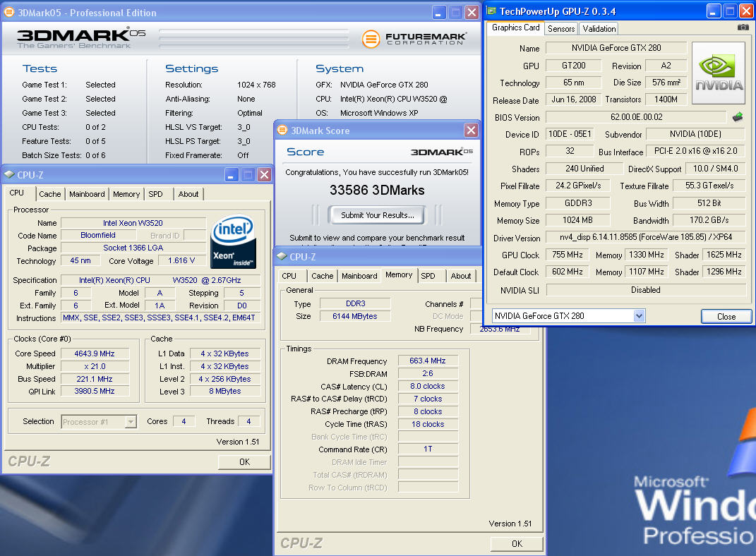Click Submit Your Results button

(377, 215)
